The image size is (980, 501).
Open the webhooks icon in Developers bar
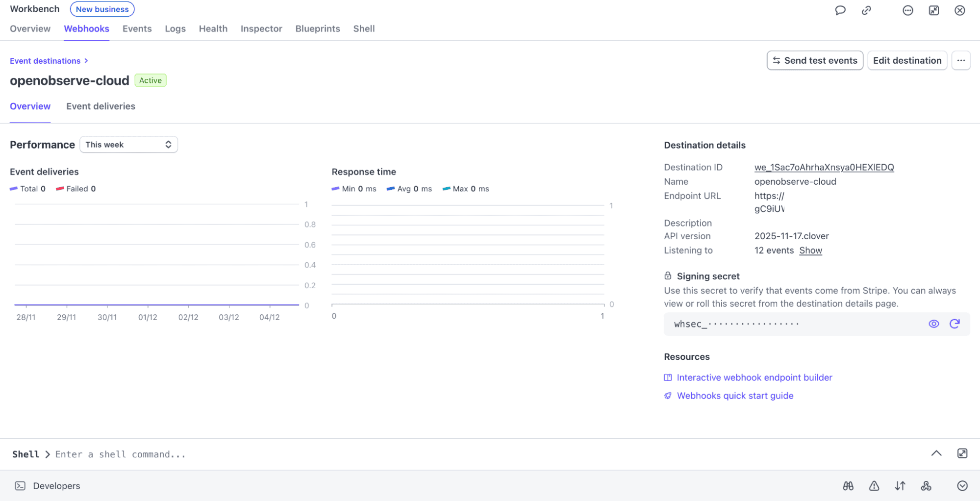tap(926, 486)
